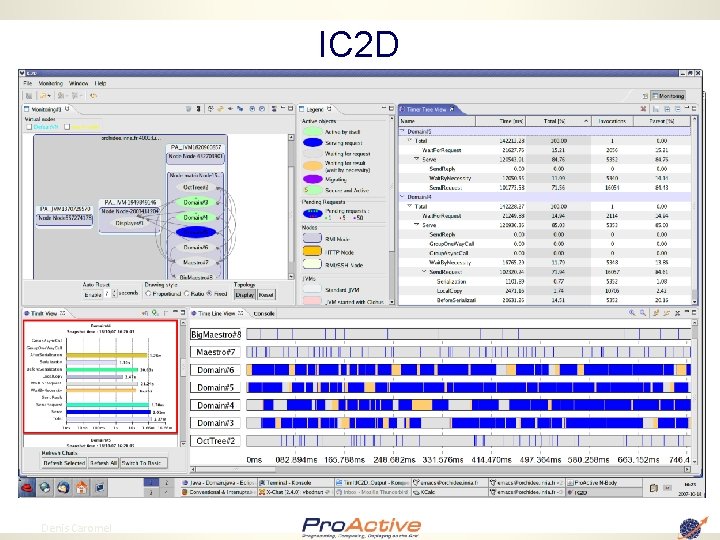720x540 pixels.
Task: Click the collapse-all icon in Timer Tree View toolbar
Action: (x=677, y=109)
